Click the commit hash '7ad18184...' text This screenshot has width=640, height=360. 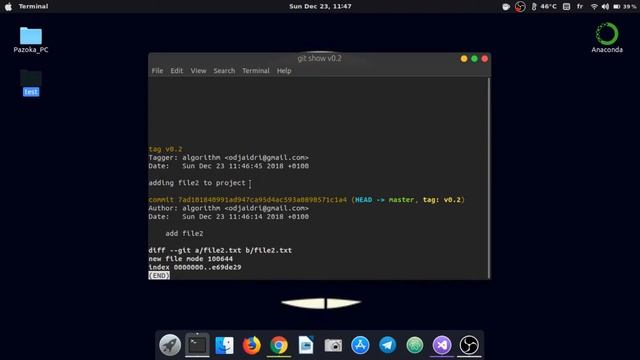click(x=262, y=200)
